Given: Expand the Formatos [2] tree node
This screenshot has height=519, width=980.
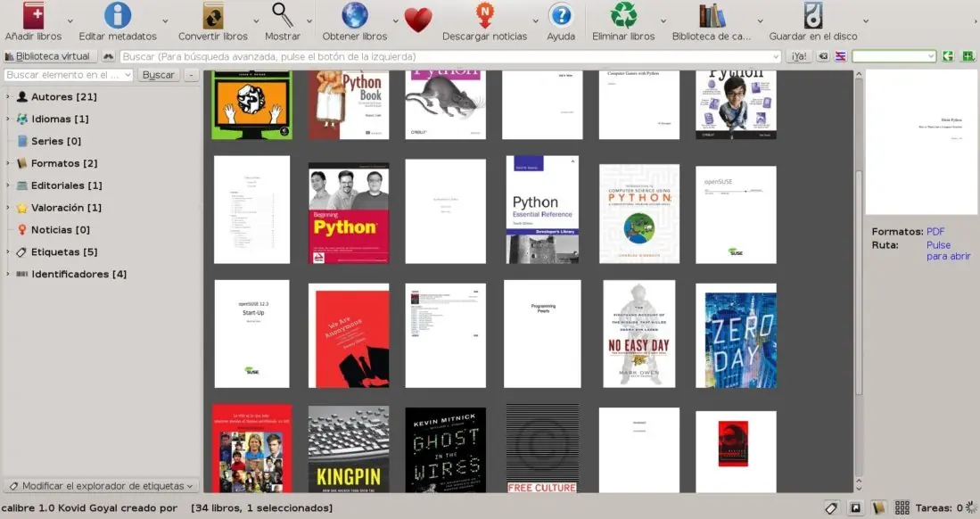Looking at the screenshot, I should (x=7, y=162).
